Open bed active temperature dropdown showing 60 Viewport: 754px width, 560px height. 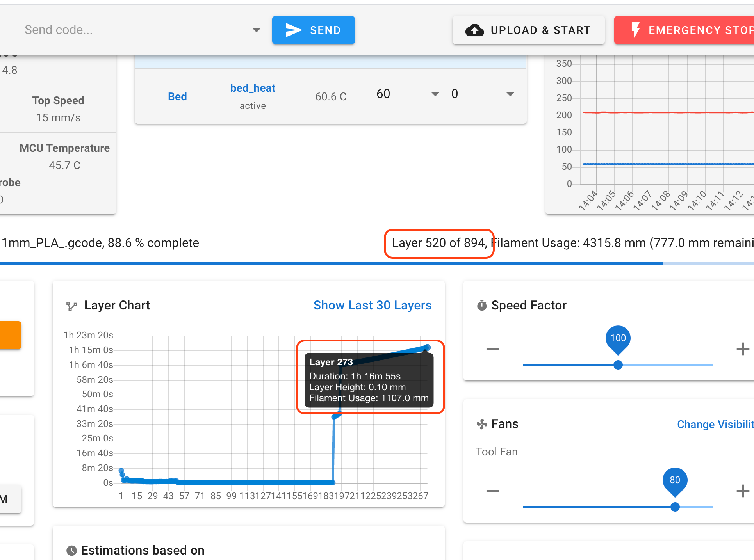(410, 94)
